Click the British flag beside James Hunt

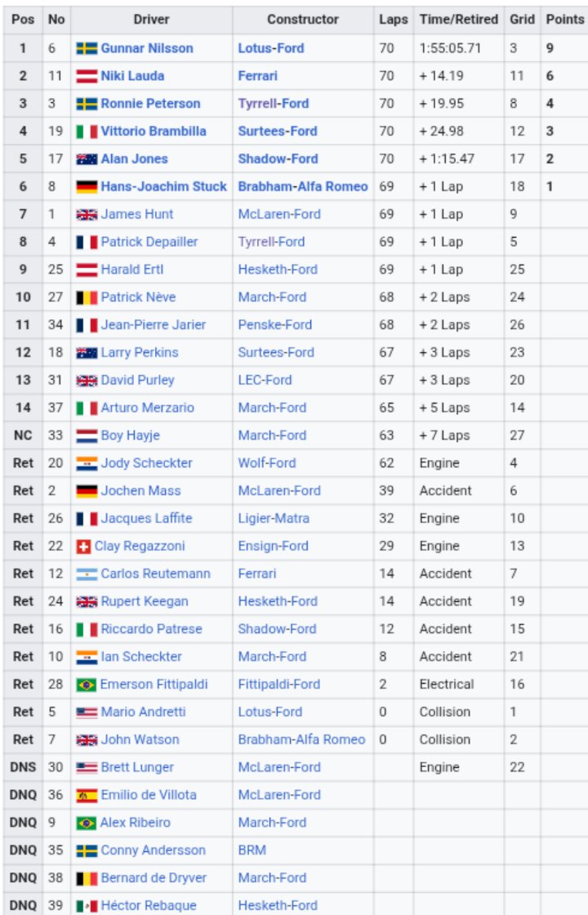87,214
